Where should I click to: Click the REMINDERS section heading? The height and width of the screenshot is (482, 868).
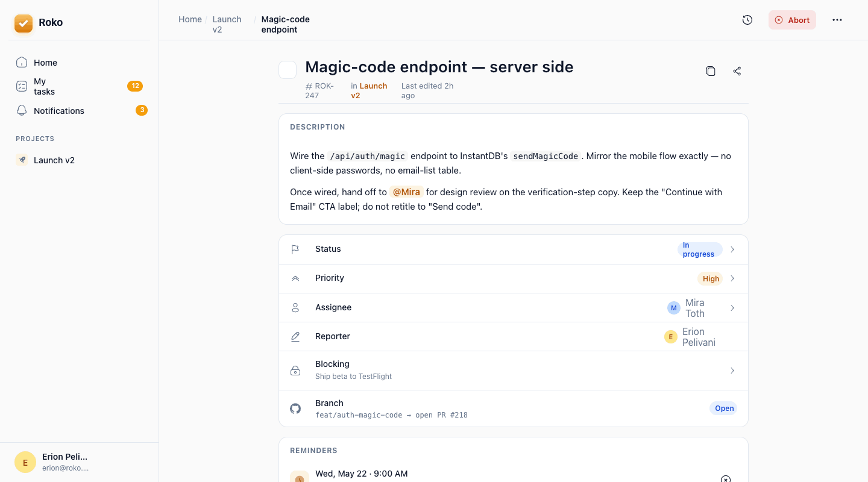[x=313, y=451]
